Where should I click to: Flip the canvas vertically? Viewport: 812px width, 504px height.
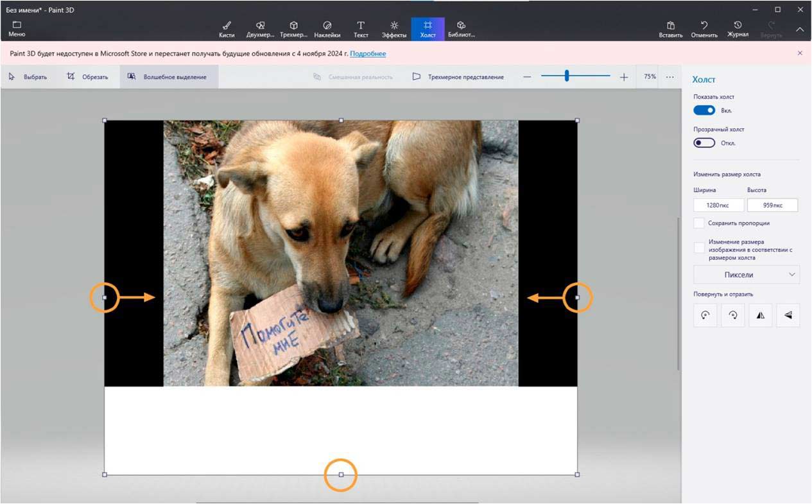[x=788, y=315]
